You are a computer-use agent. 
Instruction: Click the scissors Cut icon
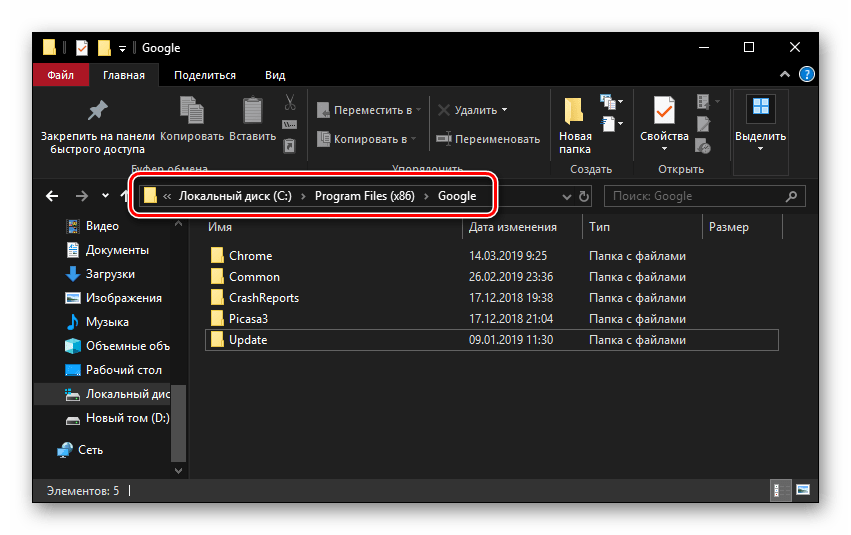(x=289, y=102)
